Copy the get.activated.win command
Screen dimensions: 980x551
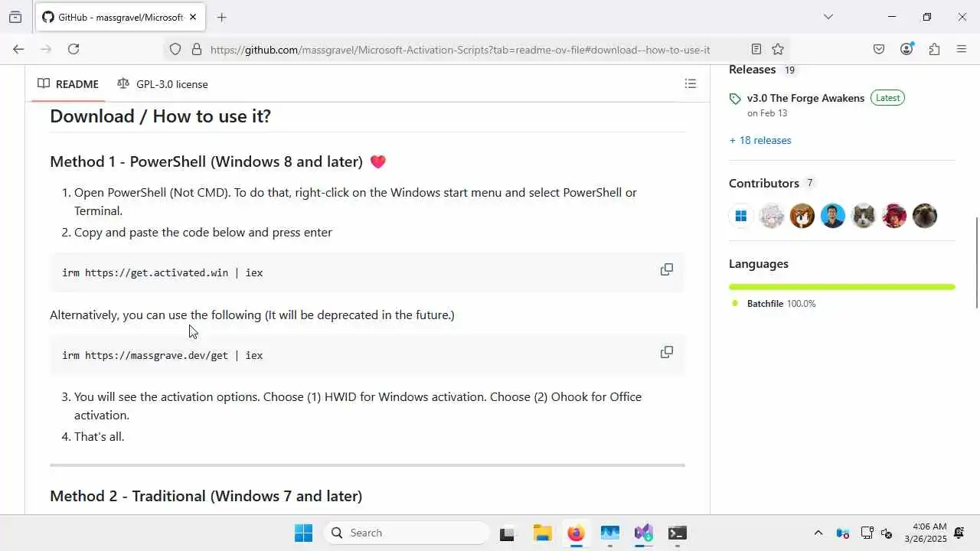(667, 269)
